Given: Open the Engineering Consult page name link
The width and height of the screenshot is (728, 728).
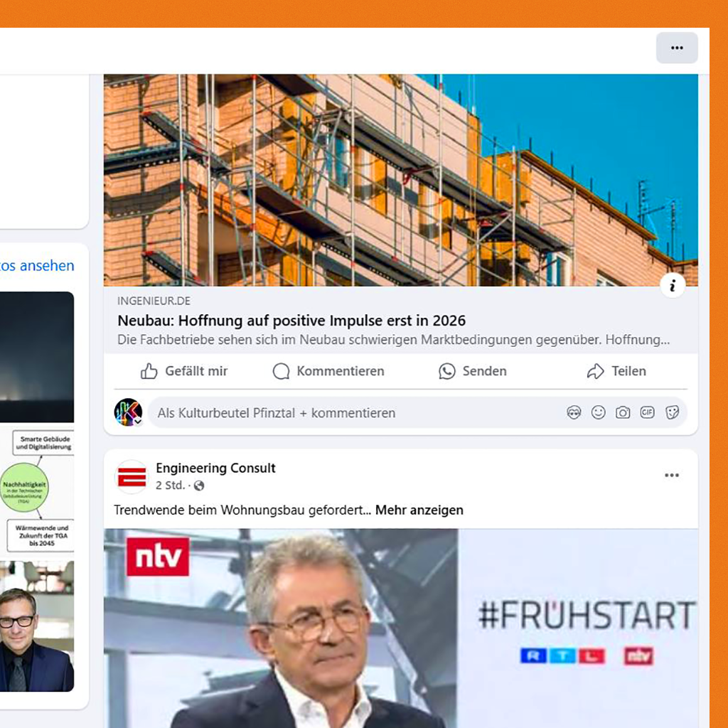Looking at the screenshot, I should (x=215, y=468).
